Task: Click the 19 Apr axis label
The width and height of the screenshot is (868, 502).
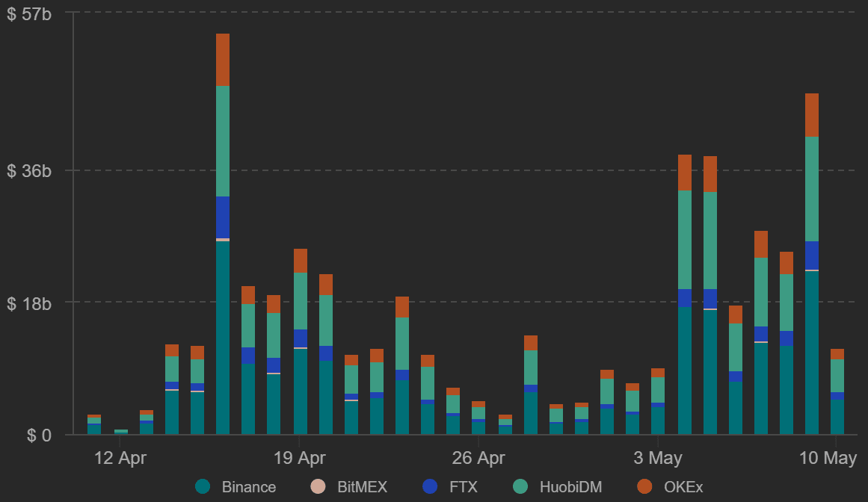Action: coord(300,459)
